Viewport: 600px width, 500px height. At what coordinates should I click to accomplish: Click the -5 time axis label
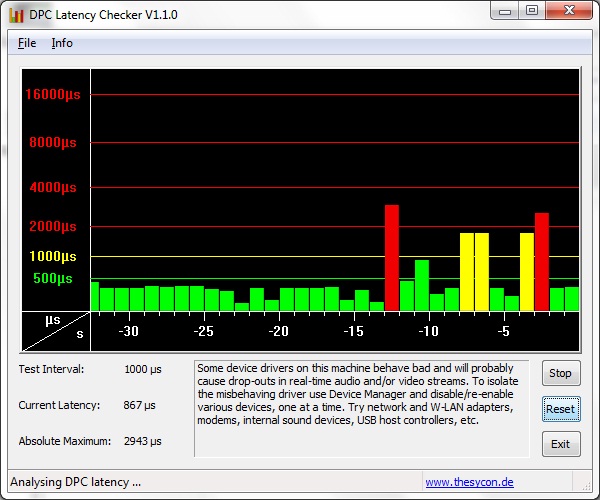504,331
